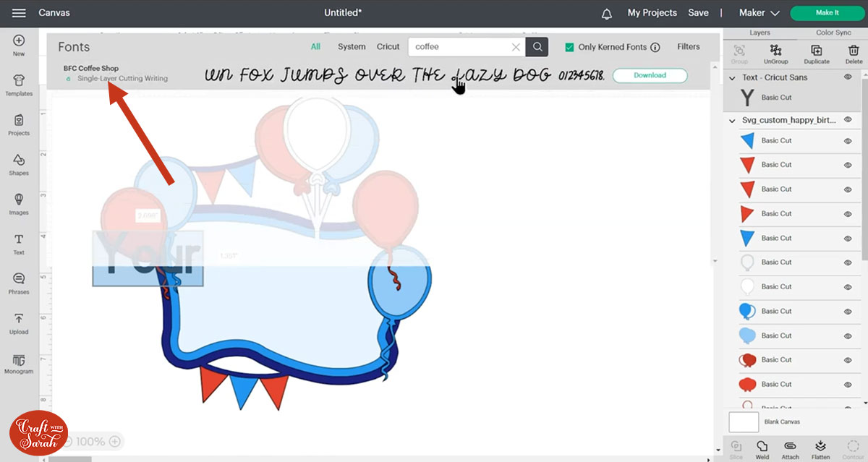Show All fonts tab
Viewport: 868px width, 462px height.
click(x=315, y=47)
